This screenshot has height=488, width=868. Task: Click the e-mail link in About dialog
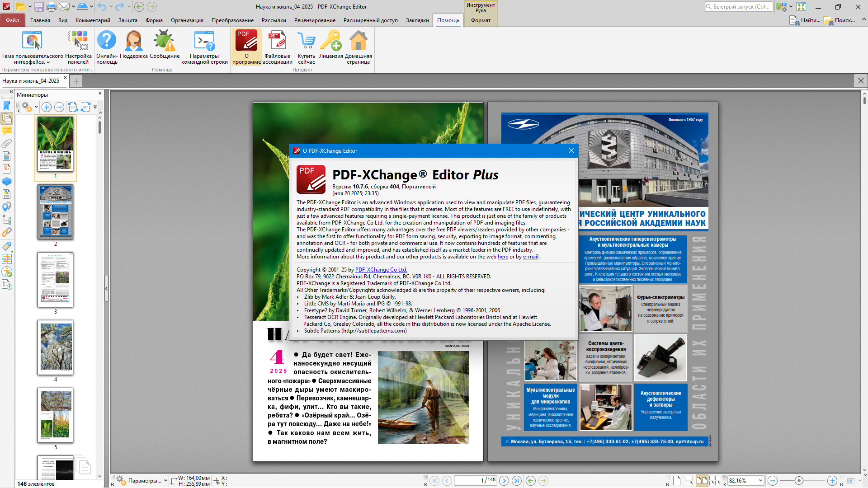pos(530,257)
